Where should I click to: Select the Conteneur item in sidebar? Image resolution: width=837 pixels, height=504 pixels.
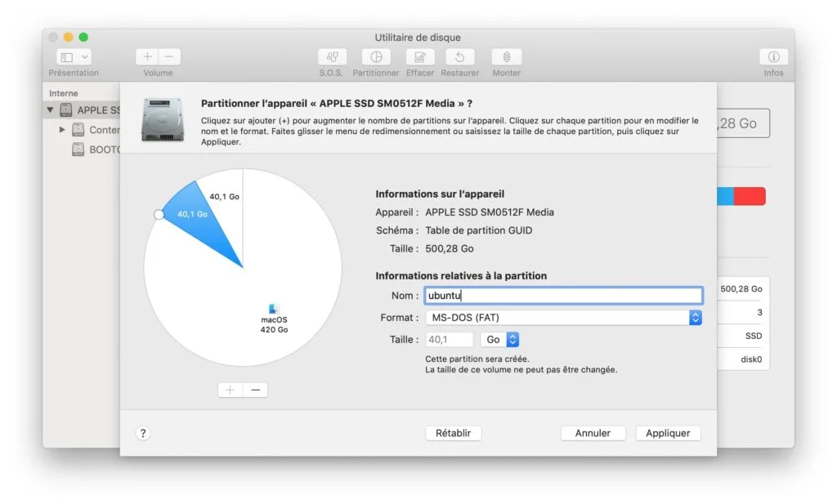click(96, 130)
